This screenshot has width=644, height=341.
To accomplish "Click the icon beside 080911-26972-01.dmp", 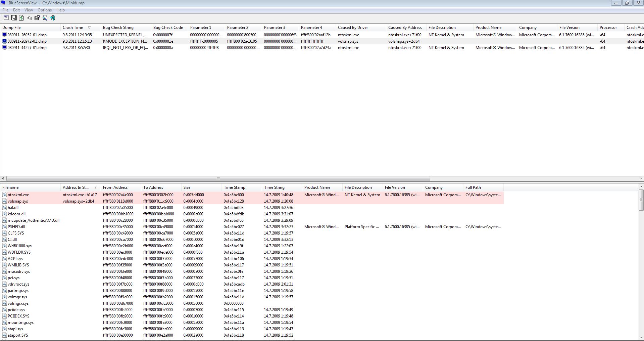I will click(x=4, y=41).
